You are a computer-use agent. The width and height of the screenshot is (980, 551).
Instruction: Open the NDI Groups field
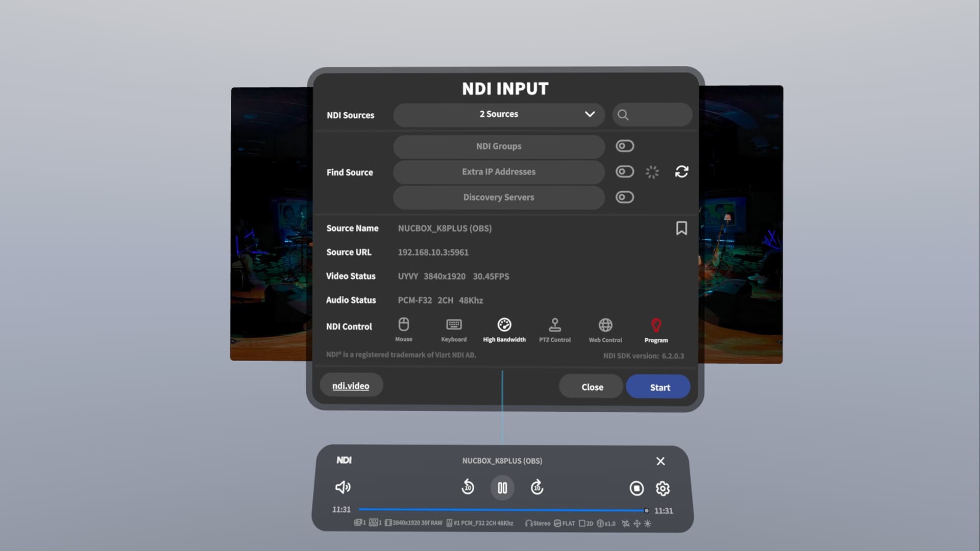pos(499,146)
